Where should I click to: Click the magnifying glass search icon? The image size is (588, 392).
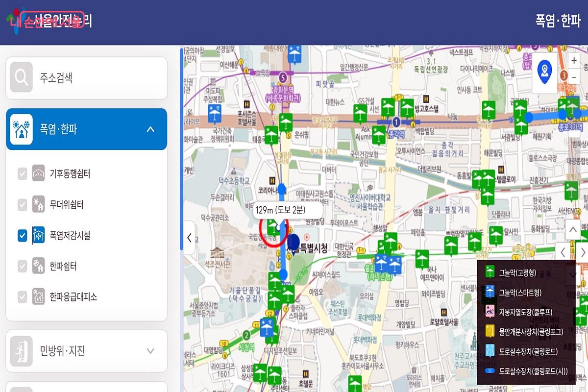pos(22,77)
